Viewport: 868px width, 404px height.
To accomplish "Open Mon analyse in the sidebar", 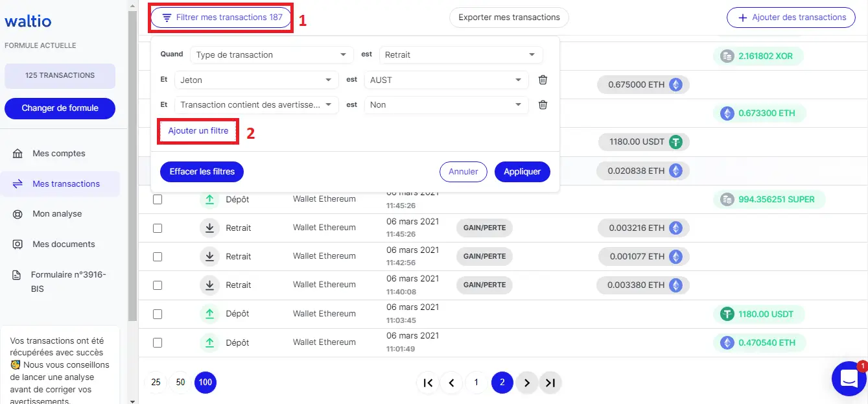I will (x=57, y=213).
